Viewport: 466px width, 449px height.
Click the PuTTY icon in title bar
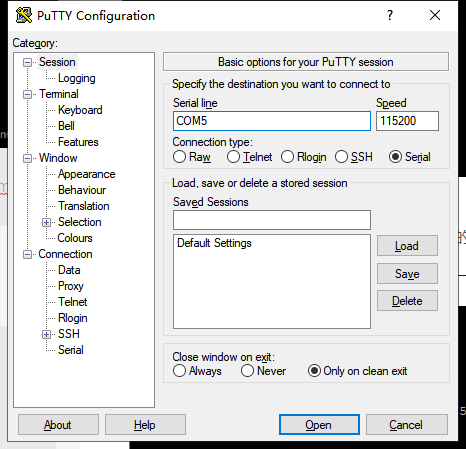click(x=24, y=15)
